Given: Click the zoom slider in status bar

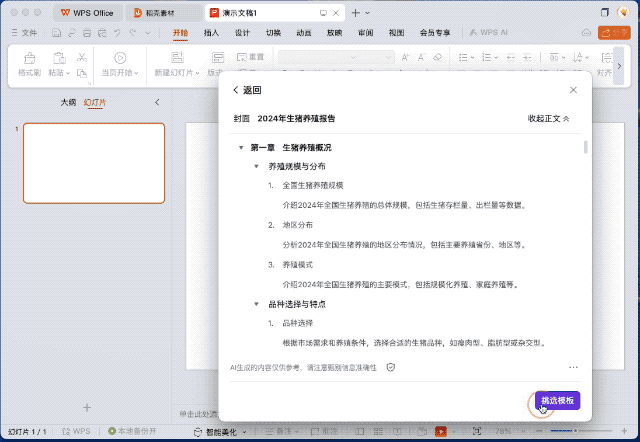Looking at the screenshot, I should pos(581,431).
